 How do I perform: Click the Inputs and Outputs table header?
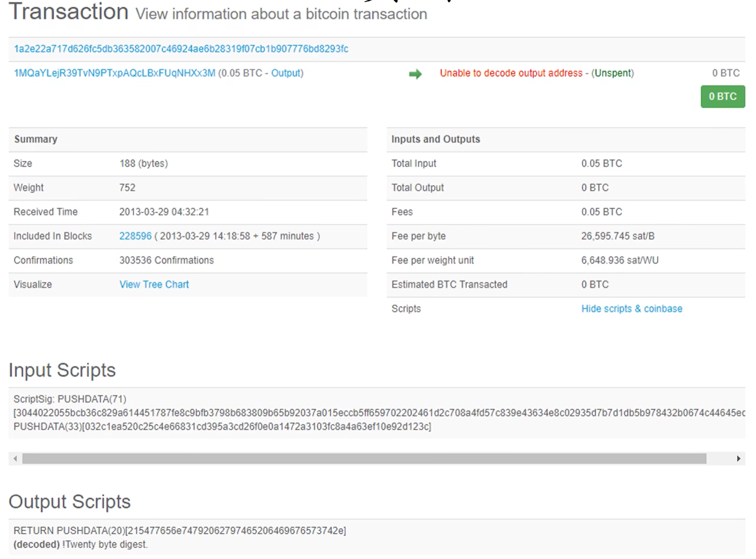(566, 139)
